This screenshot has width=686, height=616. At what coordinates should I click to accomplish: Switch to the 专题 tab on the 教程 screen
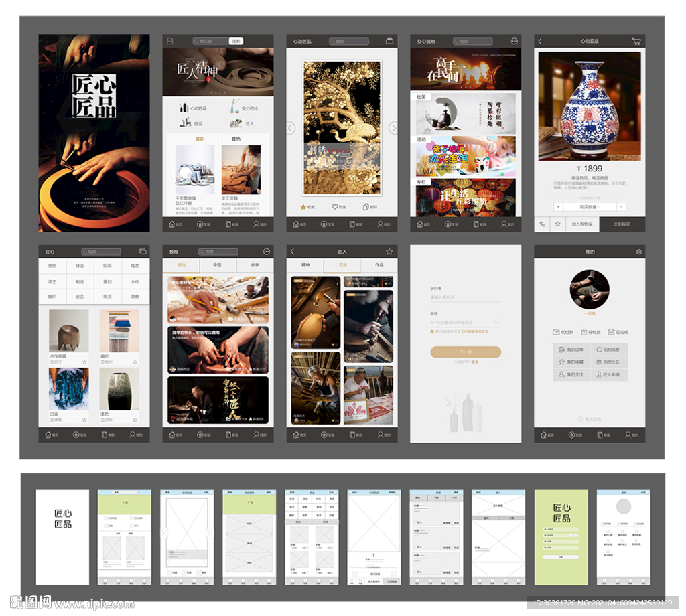click(218, 265)
